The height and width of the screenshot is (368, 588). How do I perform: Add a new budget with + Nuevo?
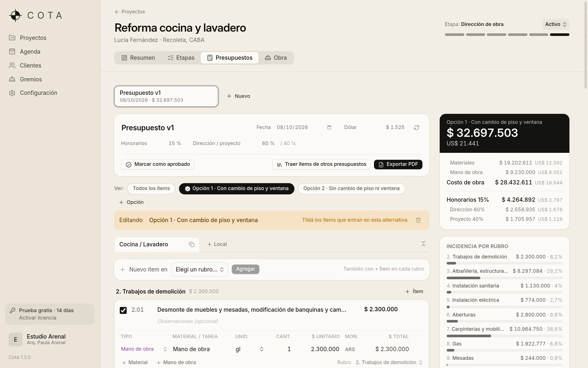point(238,96)
